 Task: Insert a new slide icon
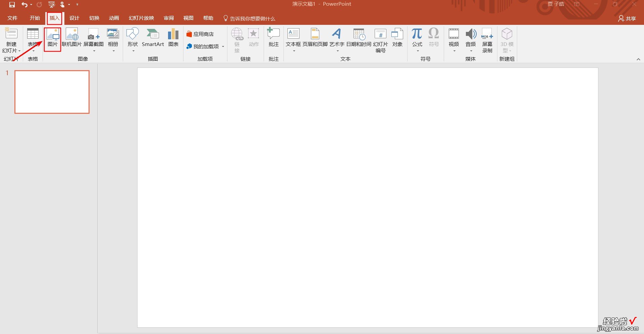pyautogui.click(x=11, y=34)
